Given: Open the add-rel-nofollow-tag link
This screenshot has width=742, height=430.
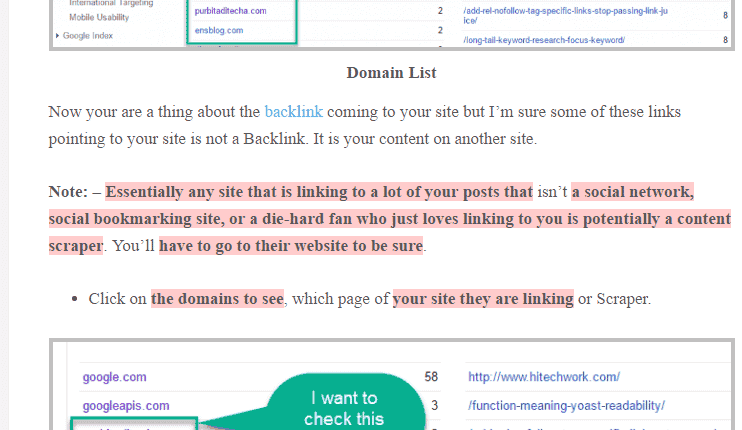Looking at the screenshot, I should click(565, 16).
